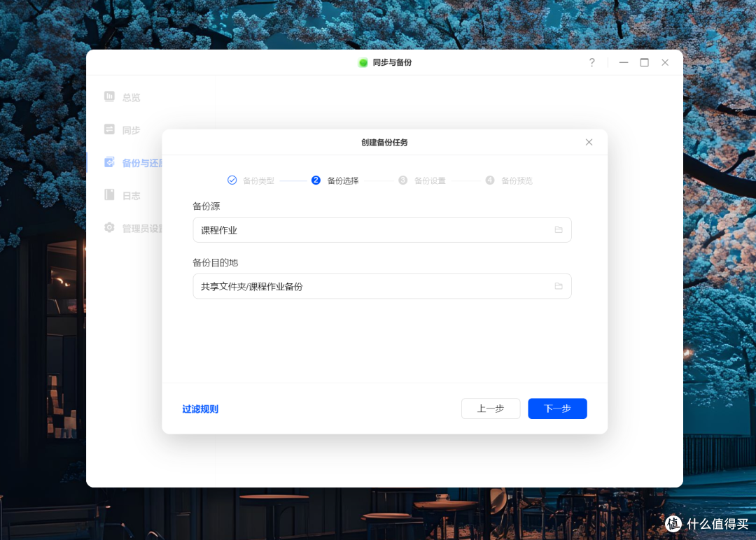Open the 过滤规则 filter rules link
The width and height of the screenshot is (756, 540).
coord(200,409)
